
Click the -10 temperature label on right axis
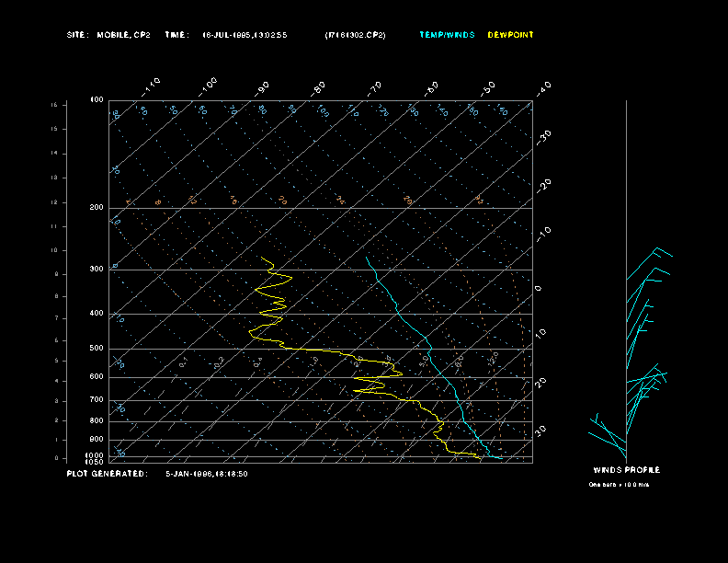point(543,235)
